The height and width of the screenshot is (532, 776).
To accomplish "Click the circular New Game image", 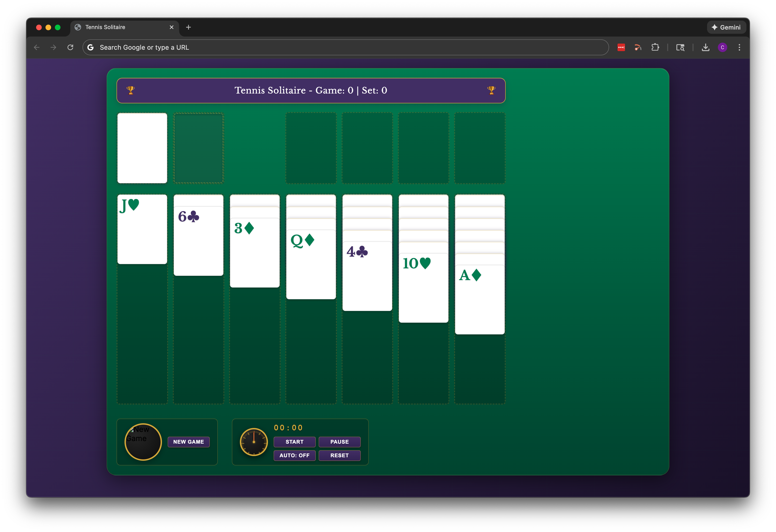I will (x=143, y=442).
